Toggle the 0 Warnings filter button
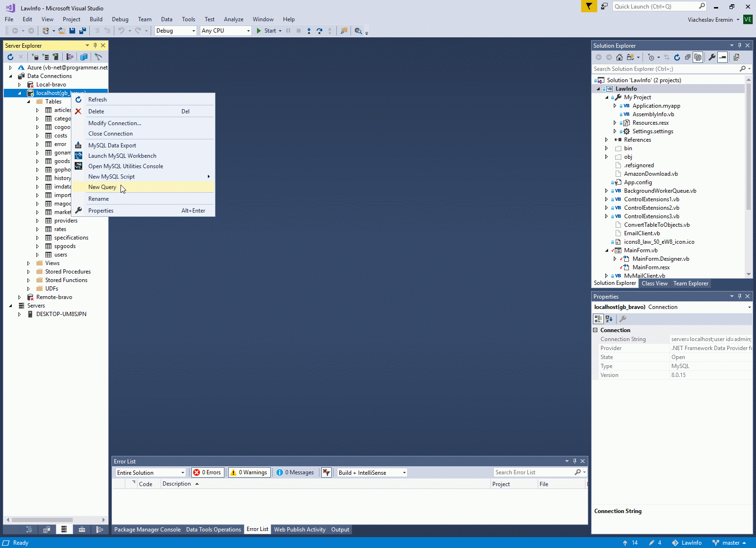The image size is (756, 548). 249,472
